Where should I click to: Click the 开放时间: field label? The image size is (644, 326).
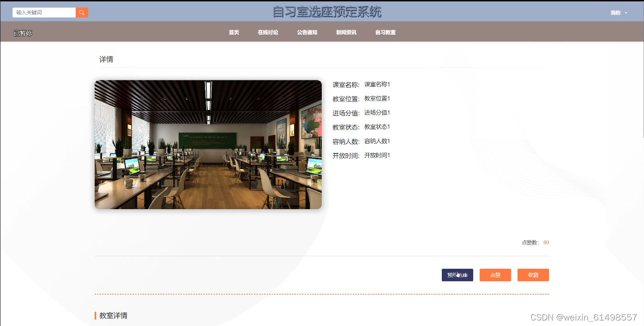point(346,156)
